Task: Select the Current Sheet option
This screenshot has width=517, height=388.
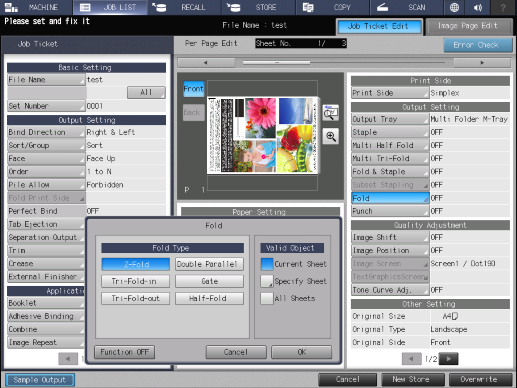Action: click(267, 264)
